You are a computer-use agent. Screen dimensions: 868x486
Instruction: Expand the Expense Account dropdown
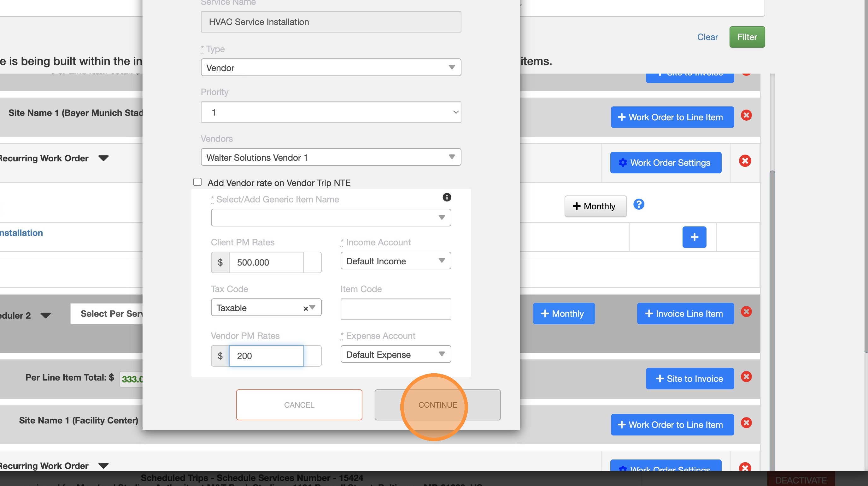pyautogui.click(x=395, y=354)
